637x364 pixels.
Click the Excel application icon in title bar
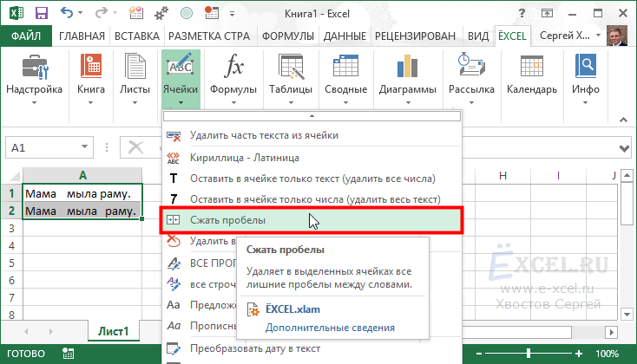click(x=16, y=13)
